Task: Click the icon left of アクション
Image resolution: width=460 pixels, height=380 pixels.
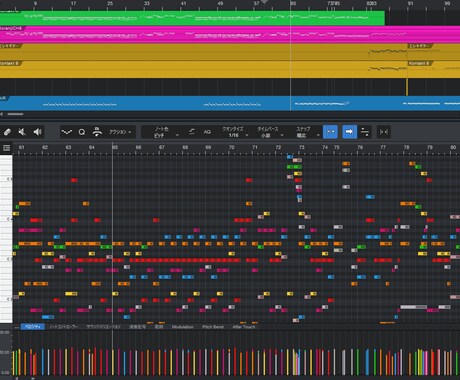Action: tap(97, 132)
